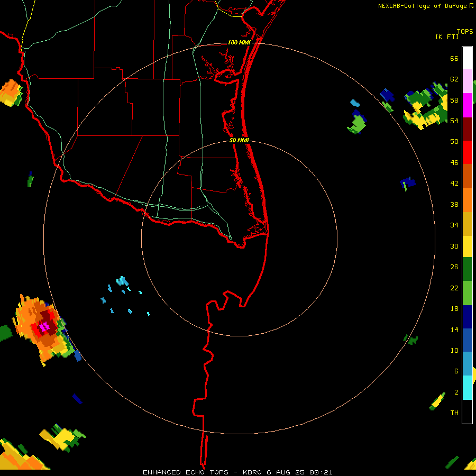476x476 pixels.
Task: Click the magenta core of the southwest storm
Action: (44, 327)
